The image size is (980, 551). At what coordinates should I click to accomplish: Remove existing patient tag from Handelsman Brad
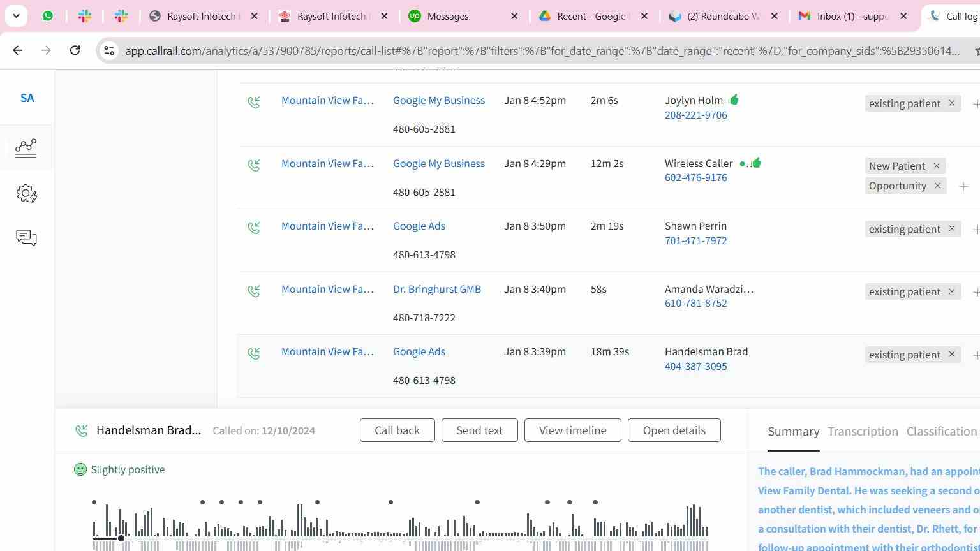point(951,354)
